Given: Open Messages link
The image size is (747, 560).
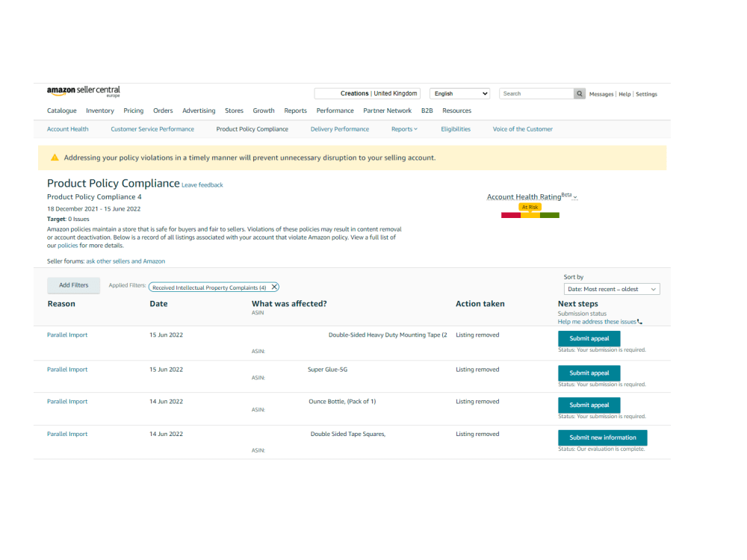Looking at the screenshot, I should (x=601, y=94).
